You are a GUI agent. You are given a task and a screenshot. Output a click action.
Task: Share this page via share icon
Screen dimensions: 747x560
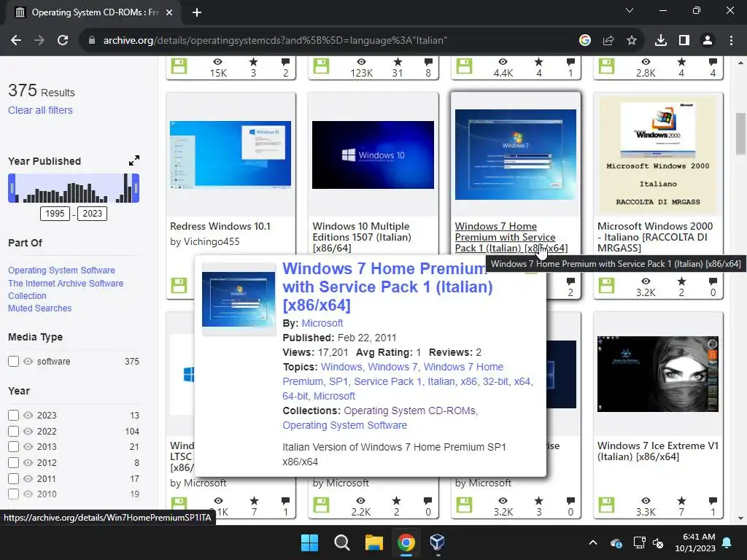pyautogui.click(x=608, y=41)
